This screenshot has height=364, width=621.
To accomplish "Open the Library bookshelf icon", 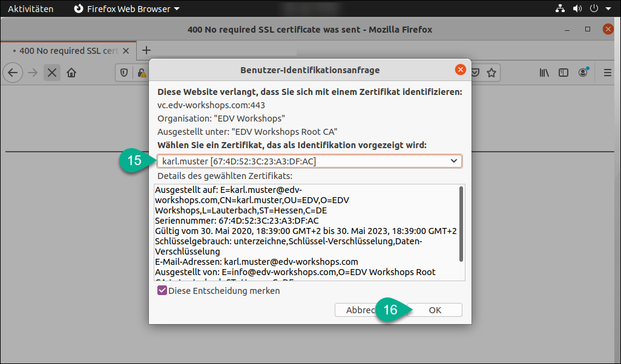I will pyautogui.click(x=544, y=73).
